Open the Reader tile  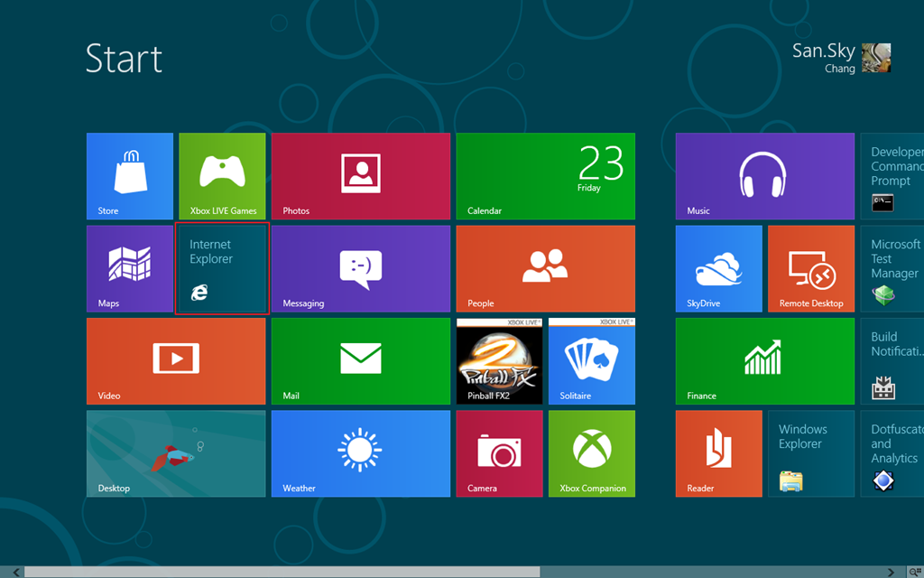click(x=719, y=453)
